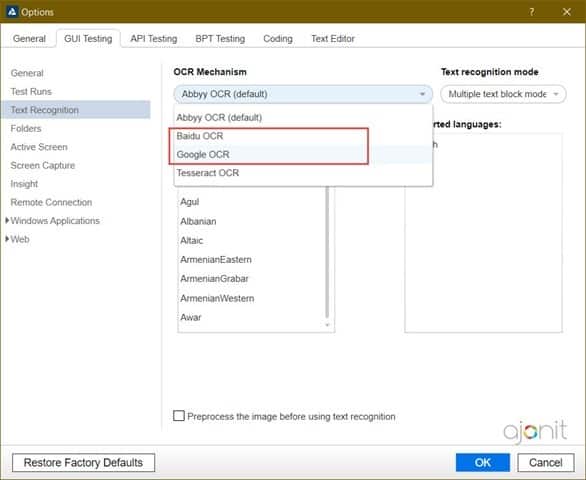
Task: Expand the Web node arrow
Action: point(7,239)
